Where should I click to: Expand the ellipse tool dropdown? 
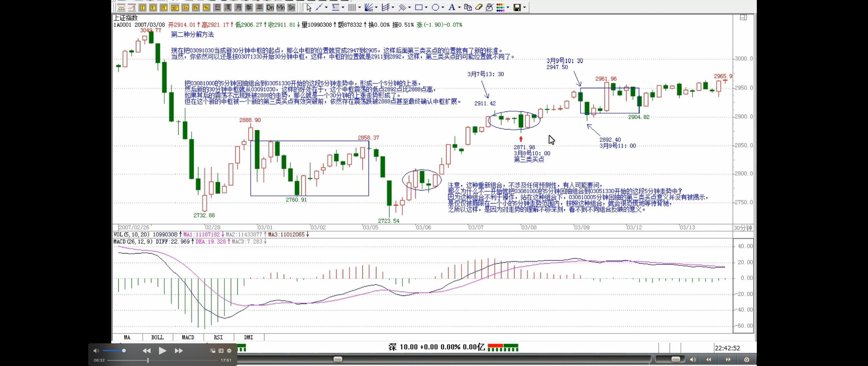(443, 7)
